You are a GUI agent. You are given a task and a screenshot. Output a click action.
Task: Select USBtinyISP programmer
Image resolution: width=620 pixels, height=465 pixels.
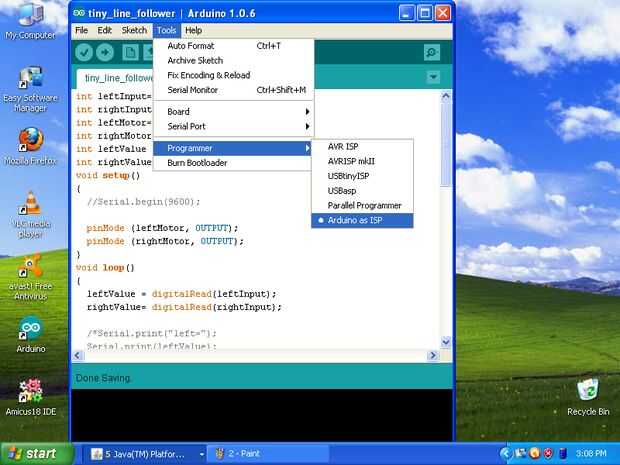[x=362, y=176]
